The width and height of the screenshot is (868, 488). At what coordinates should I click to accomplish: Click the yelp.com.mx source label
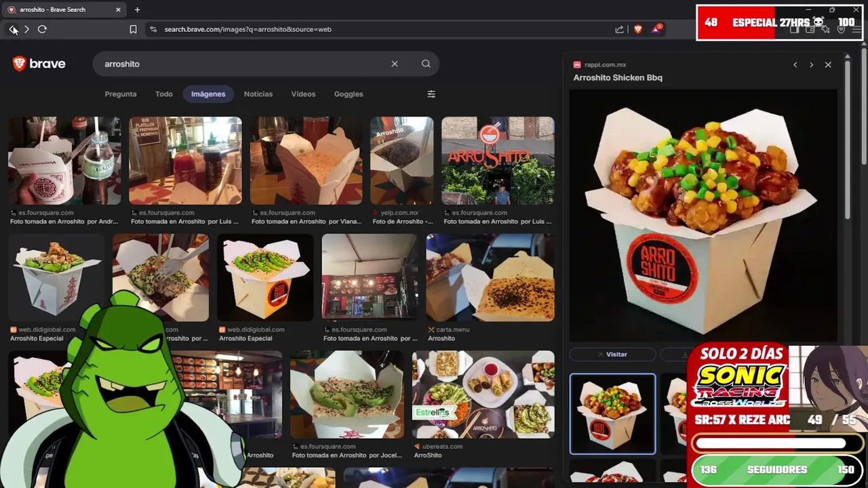(399, 213)
